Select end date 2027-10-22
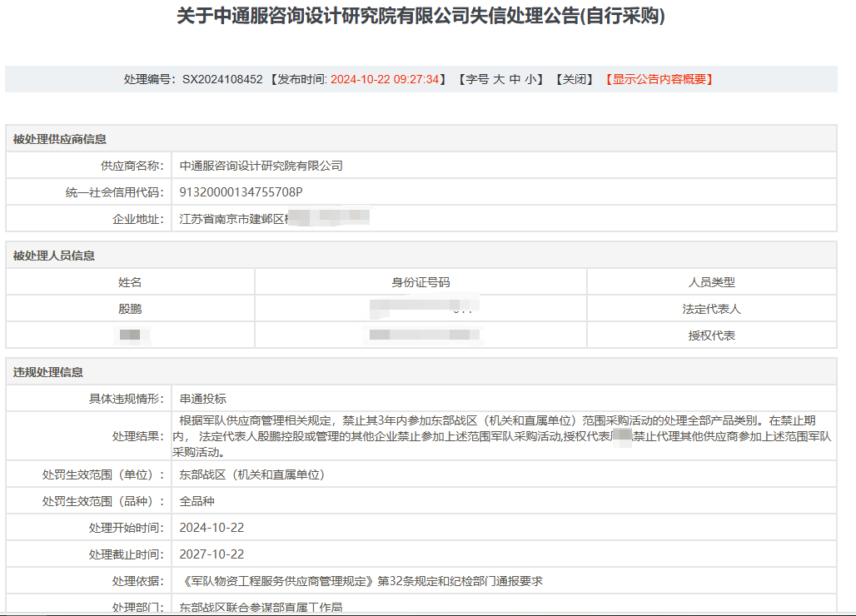 coord(212,554)
